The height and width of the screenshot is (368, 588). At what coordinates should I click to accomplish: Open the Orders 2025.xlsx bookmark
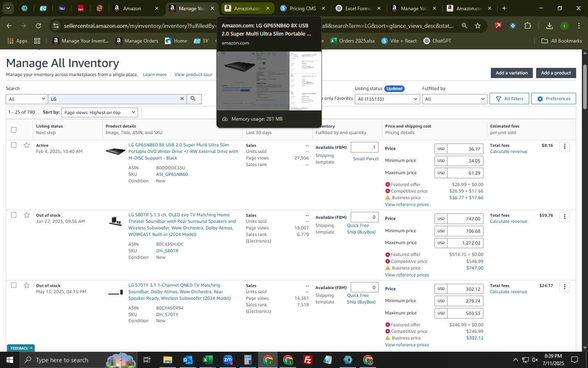[x=352, y=41]
